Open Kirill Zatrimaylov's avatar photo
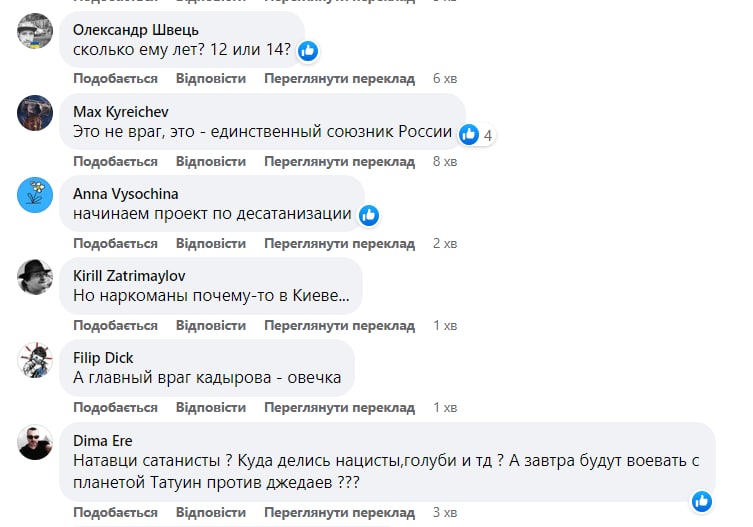The width and height of the screenshot is (753, 527). [x=35, y=277]
